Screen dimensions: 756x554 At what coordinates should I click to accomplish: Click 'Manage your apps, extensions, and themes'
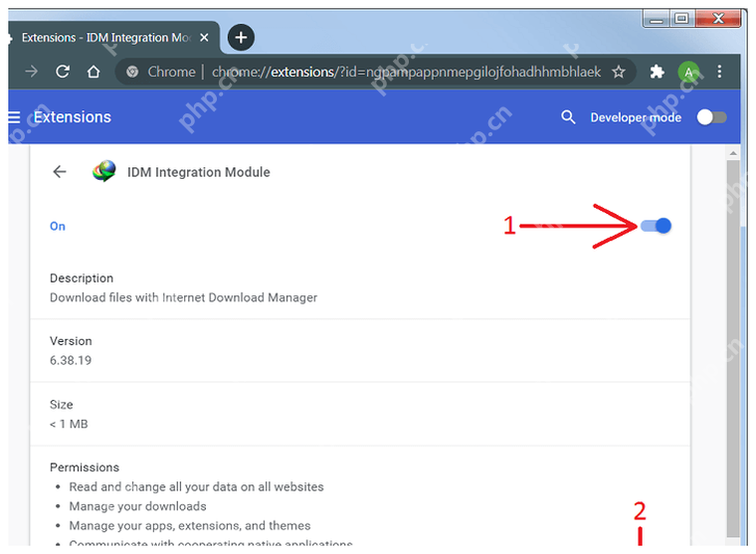tap(190, 525)
